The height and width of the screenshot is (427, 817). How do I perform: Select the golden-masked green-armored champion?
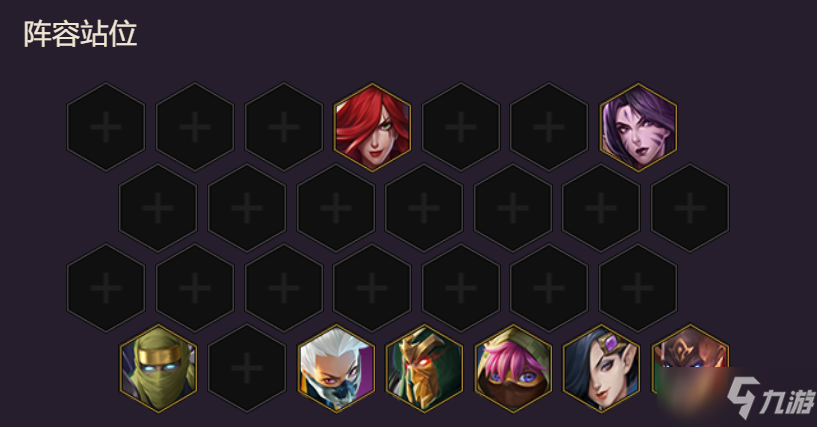pos(424,369)
